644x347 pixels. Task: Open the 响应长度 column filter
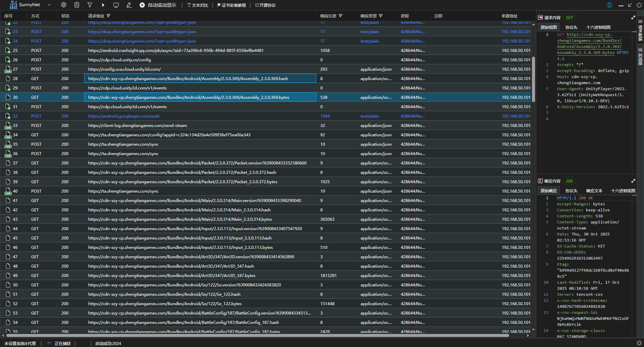(x=340, y=16)
